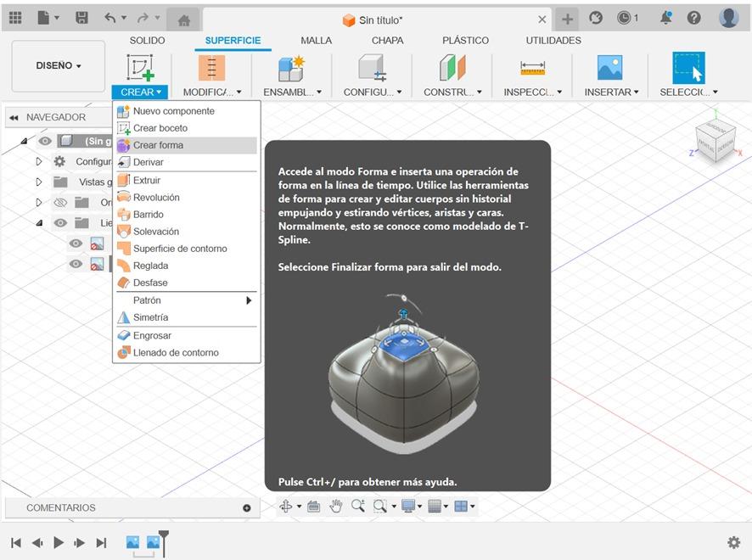This screenshot has height=560, width=752.
Task: Click the Save disk icon
Action: click(81, 18)
